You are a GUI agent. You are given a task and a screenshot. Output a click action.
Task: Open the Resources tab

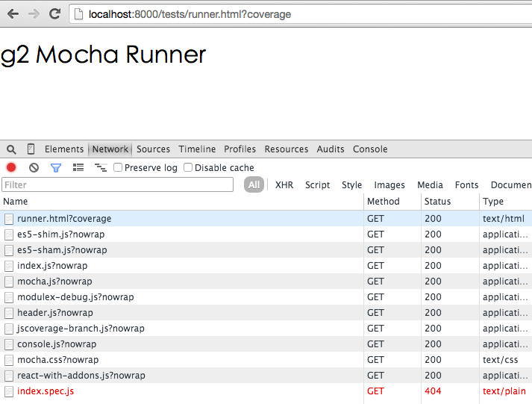pos(287,149)
